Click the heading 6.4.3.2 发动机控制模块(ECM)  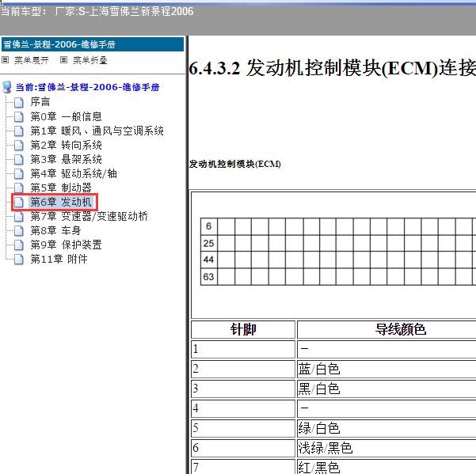click(332, 68)
